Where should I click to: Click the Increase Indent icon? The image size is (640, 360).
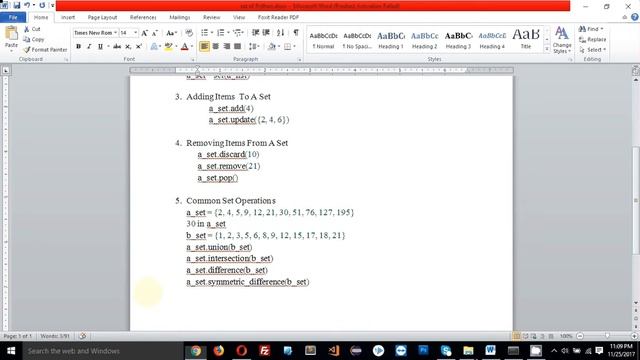[x=266, y=33]
